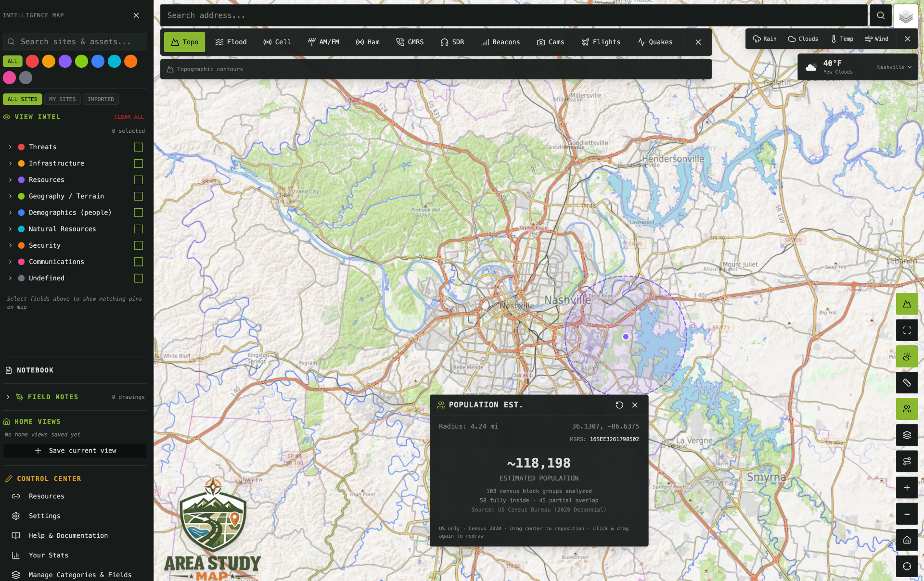
Task: Toggle AM/FM radio layer
Action: 323,42
